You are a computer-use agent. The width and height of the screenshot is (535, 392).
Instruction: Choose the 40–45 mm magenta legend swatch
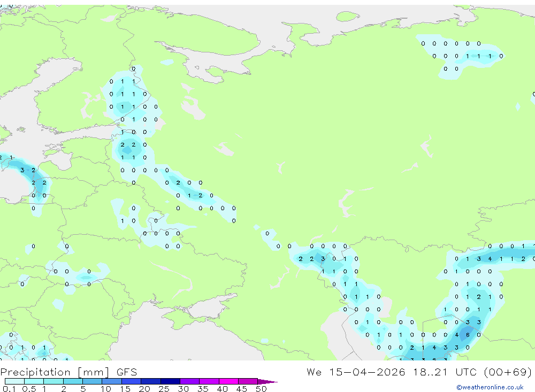(228, 381)
